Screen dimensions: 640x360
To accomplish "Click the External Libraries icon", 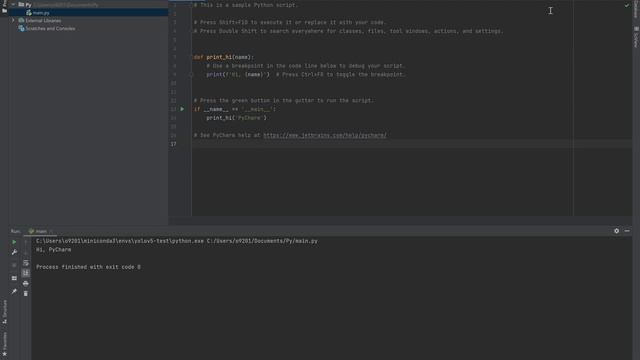I will pos(21,20).
